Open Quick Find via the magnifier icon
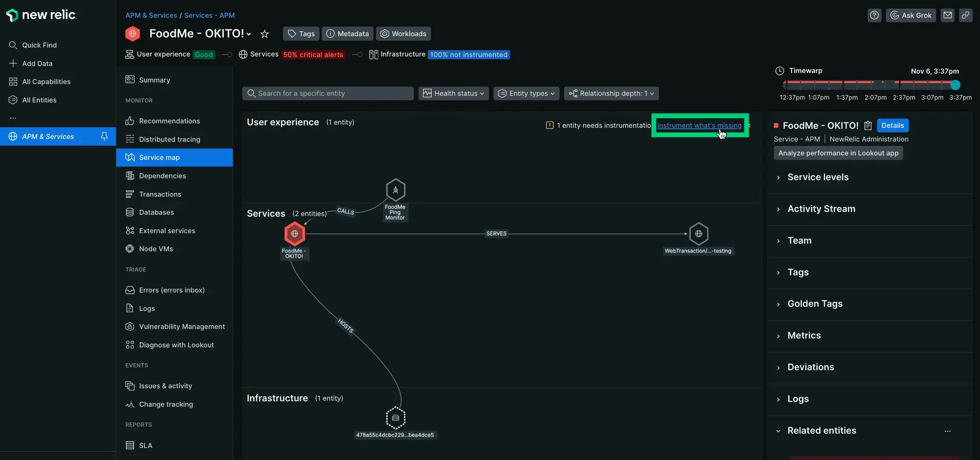The height and width of the screenshot is (460, 980). (13, 45)
